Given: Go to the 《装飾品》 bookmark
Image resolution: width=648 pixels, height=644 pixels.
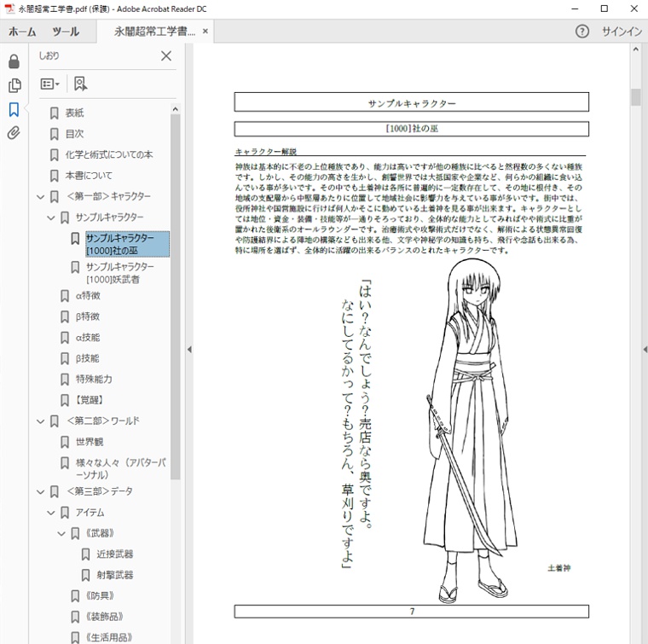Looking at the screenshot, I should point(104,617).
